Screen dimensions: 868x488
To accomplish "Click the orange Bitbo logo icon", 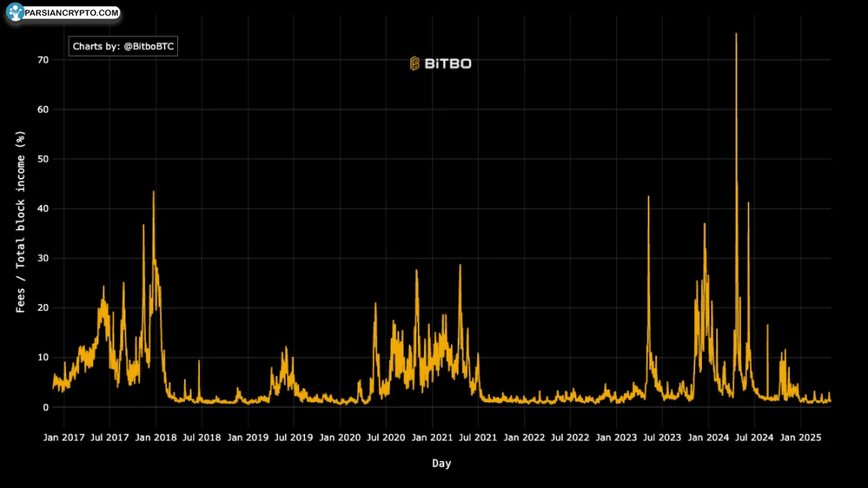I will [415, 64].
